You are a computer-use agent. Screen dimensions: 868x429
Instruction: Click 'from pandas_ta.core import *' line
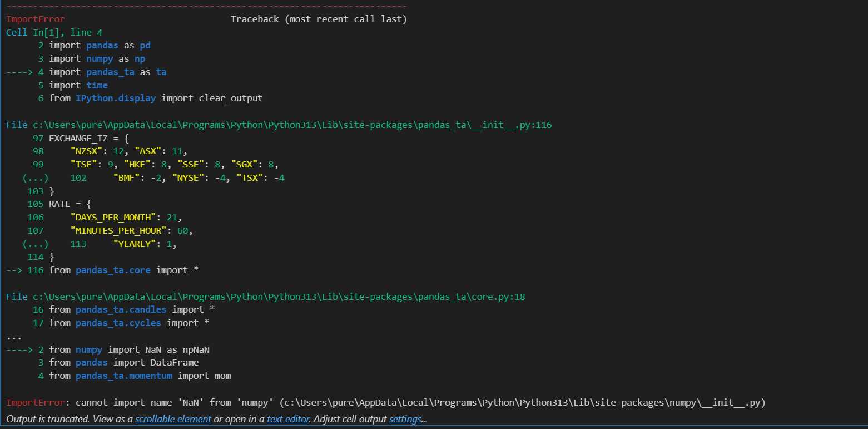click(124, 270)
